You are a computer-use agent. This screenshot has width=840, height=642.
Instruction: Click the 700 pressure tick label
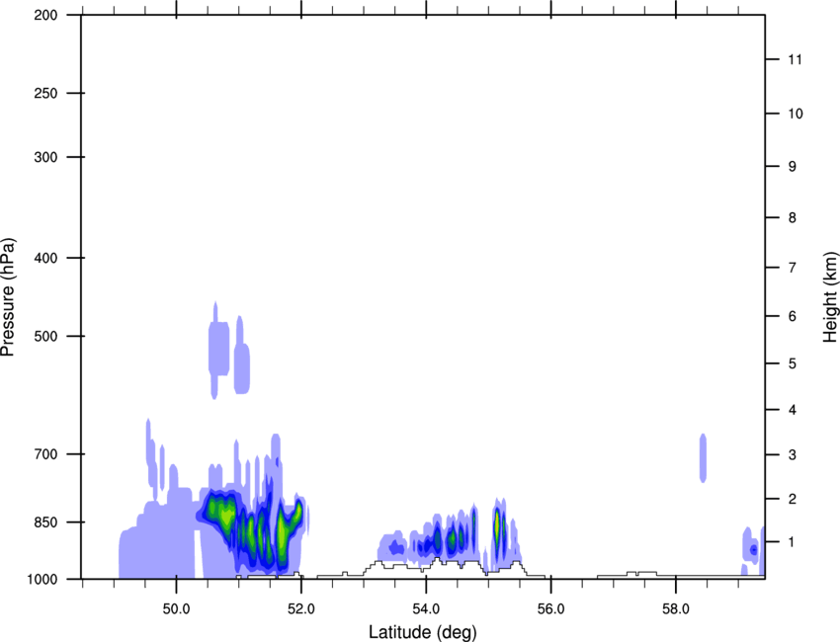pos(45,454)
